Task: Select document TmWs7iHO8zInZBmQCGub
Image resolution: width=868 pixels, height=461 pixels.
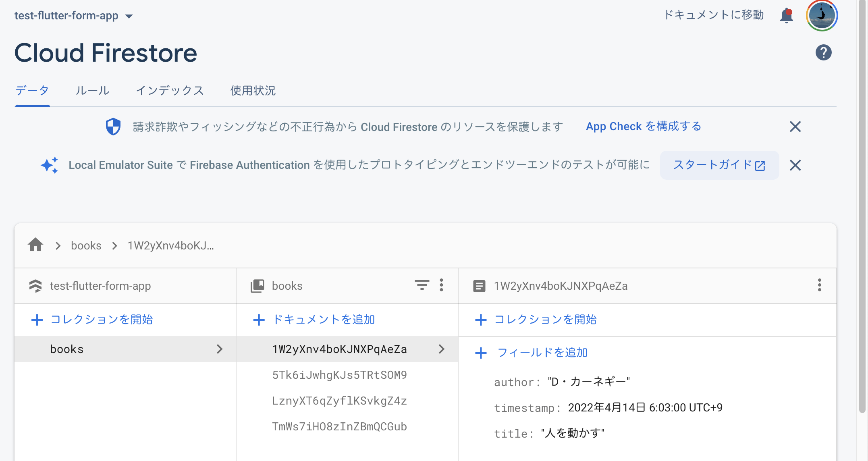Action: (x=339, y=426)
